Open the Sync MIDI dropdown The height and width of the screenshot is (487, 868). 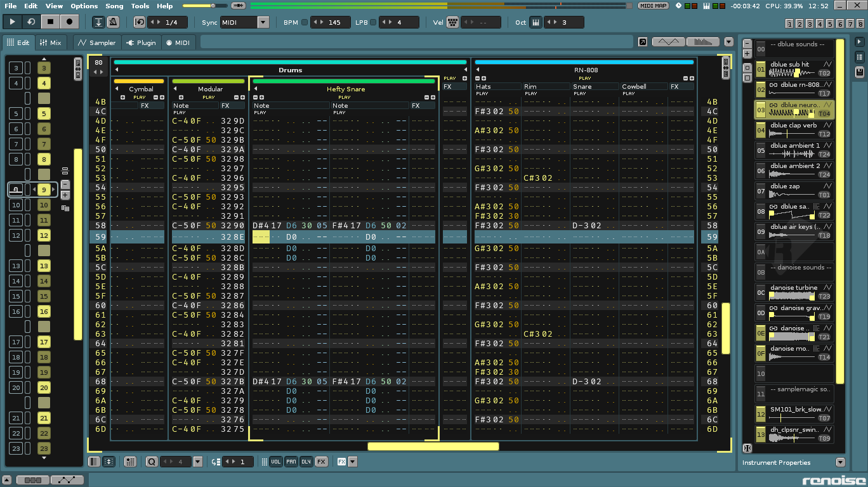263,22
